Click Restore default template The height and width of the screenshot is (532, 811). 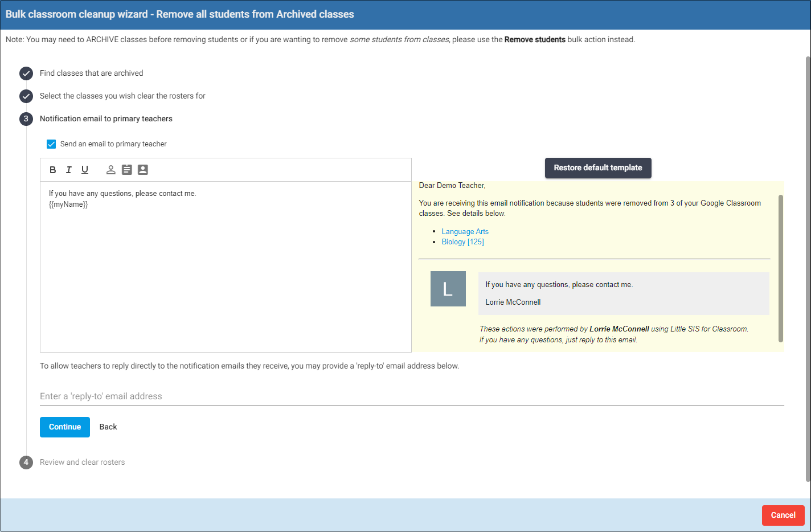598,168
